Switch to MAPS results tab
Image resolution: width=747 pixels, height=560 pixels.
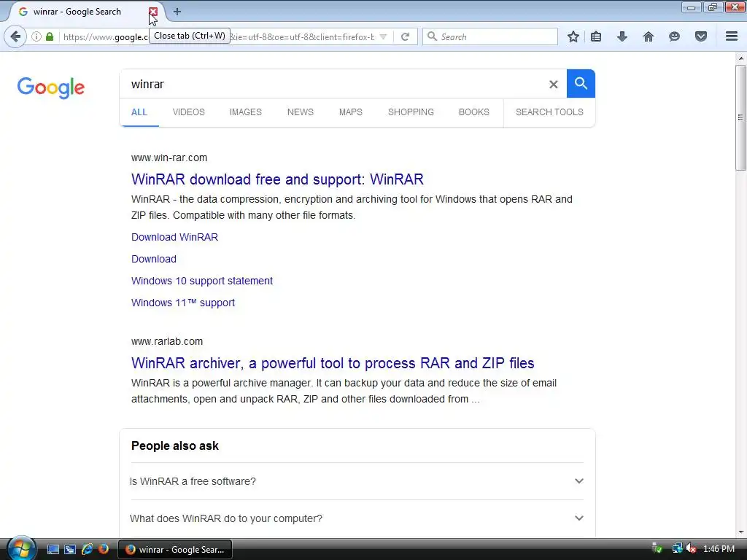tap(351, 112)
